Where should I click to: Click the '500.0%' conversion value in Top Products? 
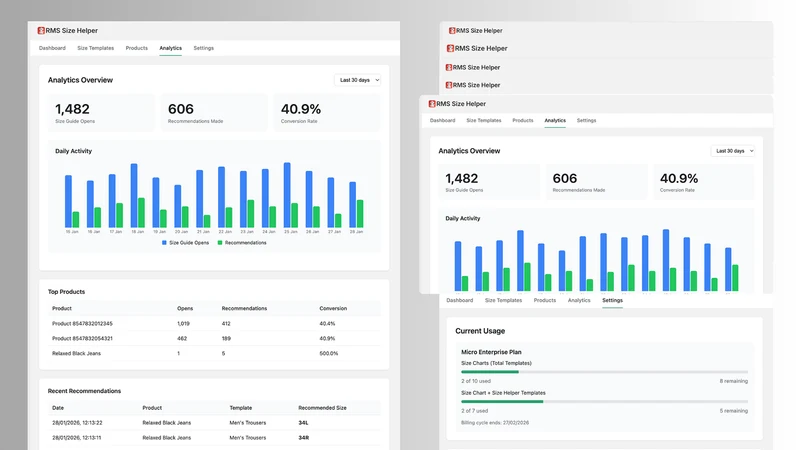pos(329,353)
